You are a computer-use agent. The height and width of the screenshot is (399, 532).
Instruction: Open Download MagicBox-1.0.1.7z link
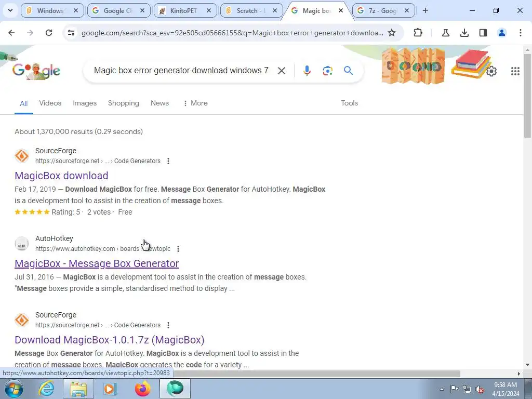(x=110, y=340)
